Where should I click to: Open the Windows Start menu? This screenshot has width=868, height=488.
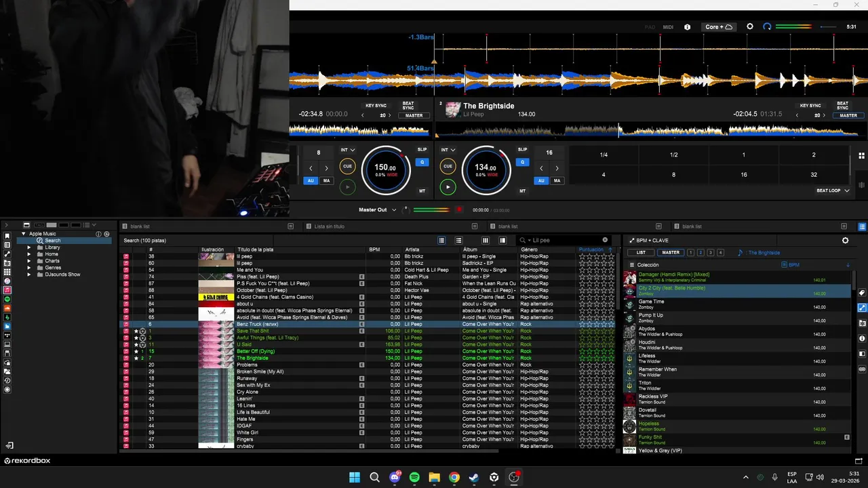pos(355,477)
